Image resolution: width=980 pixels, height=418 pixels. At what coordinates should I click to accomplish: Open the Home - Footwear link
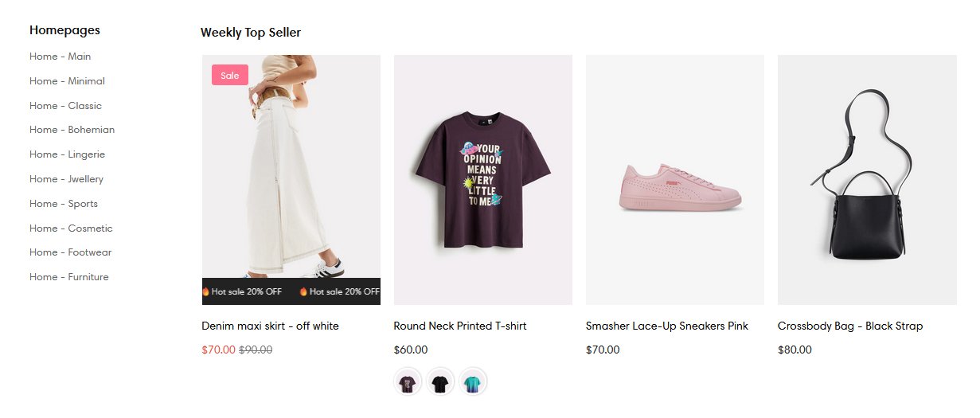tap(70, 252)
